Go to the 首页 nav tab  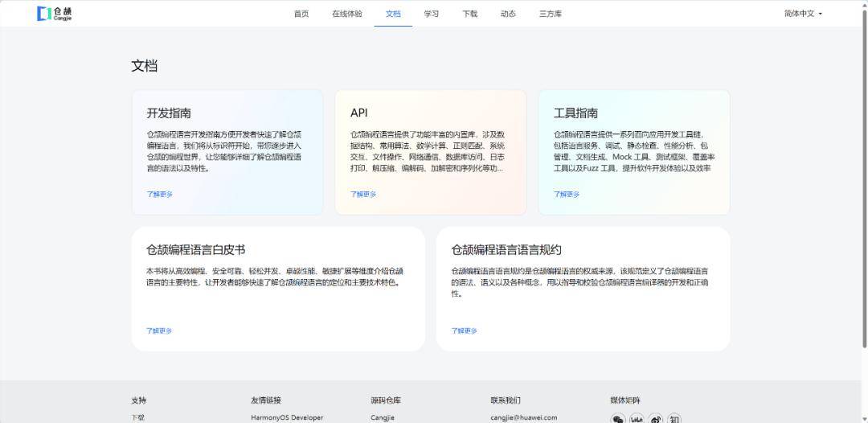pyautogui.click(x=301, y=14)
